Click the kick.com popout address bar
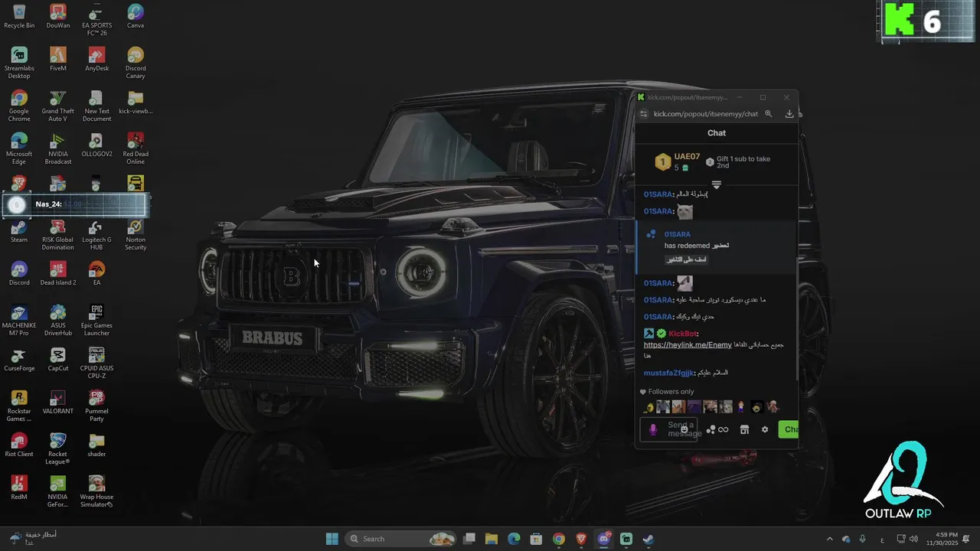This screenshot has height=551, width=980. tap(706, 114)
